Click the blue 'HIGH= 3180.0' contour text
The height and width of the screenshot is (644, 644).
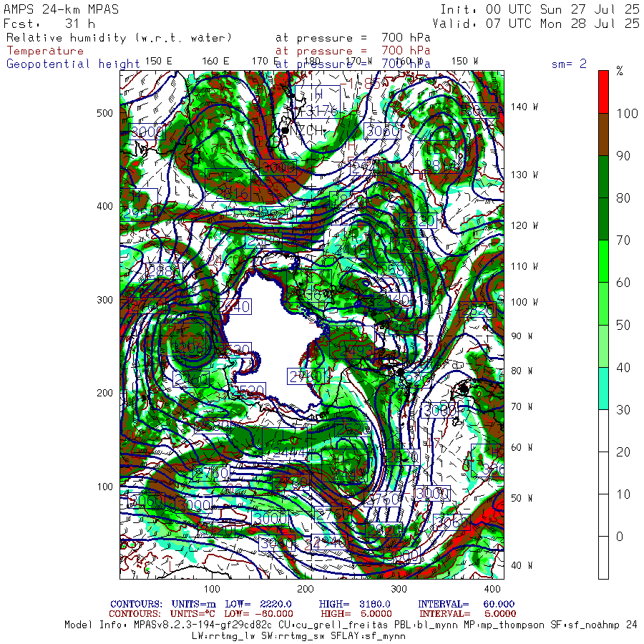354,604
